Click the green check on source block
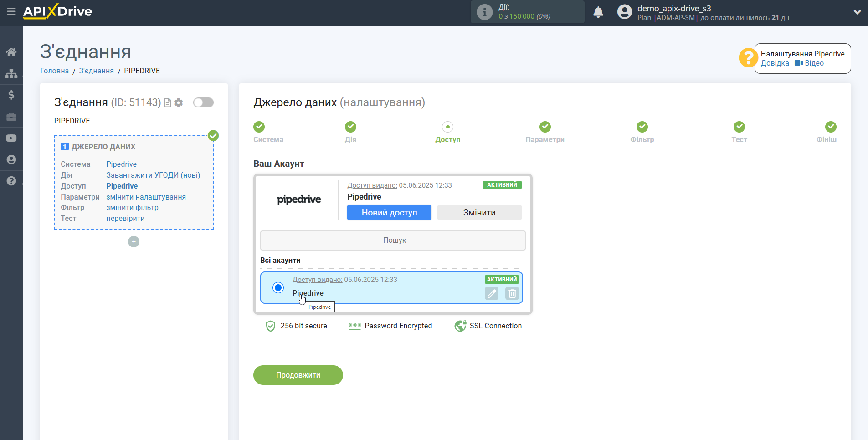The image size is (868, 440). click(213, 136)
